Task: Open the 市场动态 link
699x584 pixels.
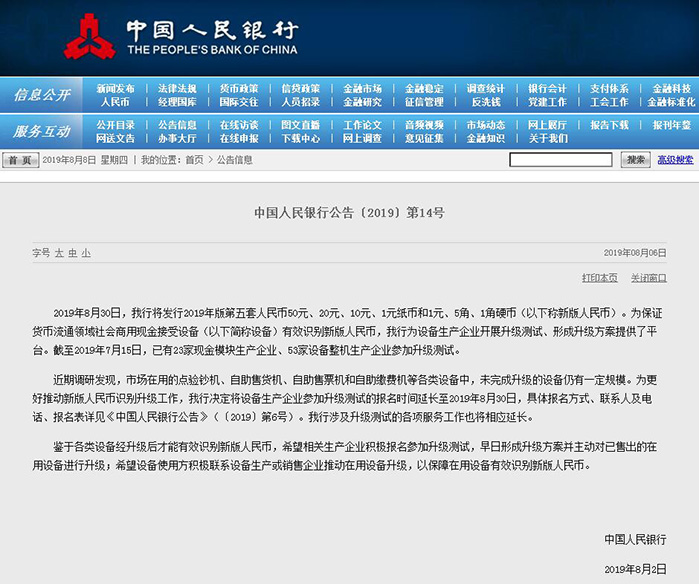Action: tap(486, 125)
